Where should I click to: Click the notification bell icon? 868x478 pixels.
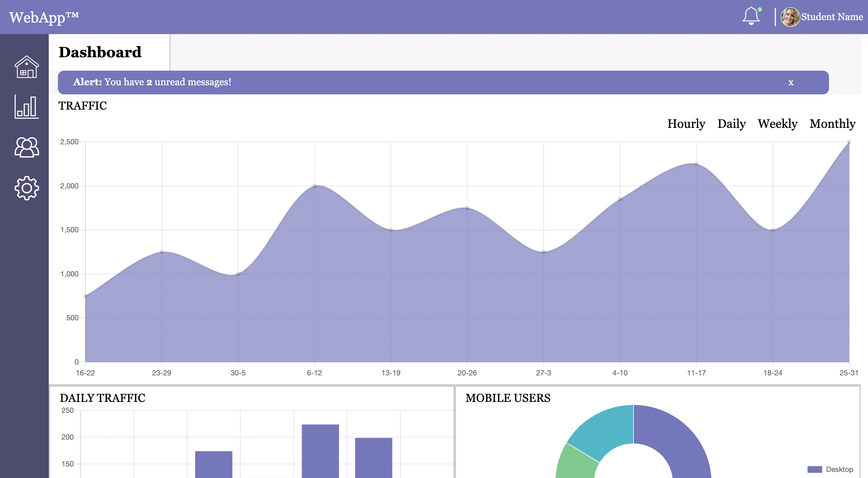coord(751,16)
